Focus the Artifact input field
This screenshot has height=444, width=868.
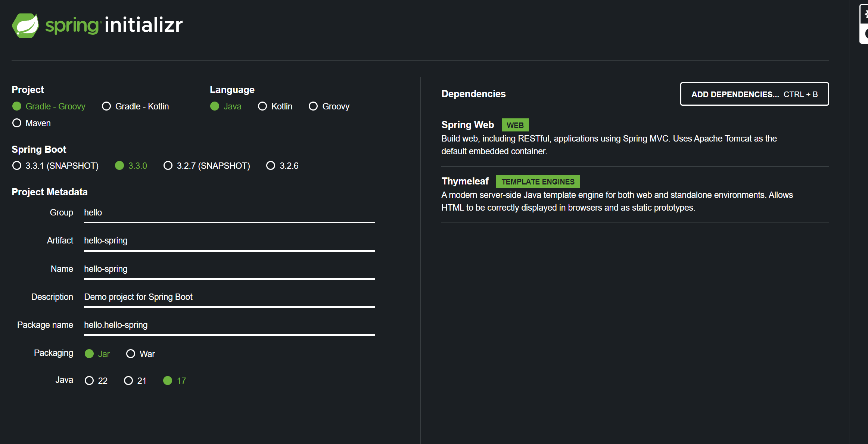pyautogui.click(x=229, y=241)
